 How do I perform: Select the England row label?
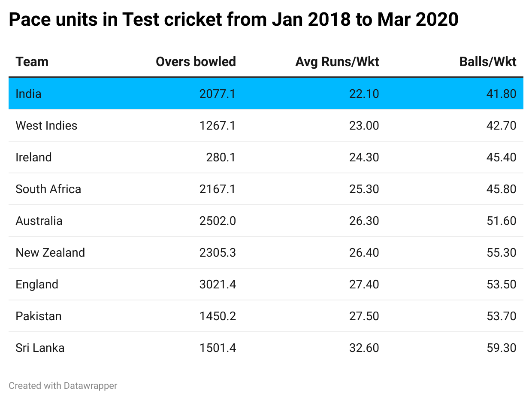[x=37, y=284]
